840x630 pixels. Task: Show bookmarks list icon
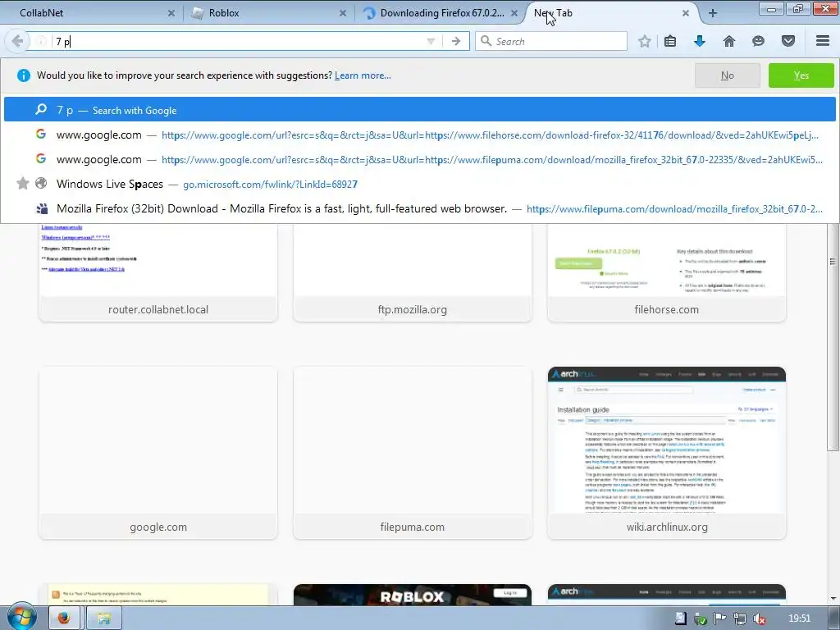(670, 41)
